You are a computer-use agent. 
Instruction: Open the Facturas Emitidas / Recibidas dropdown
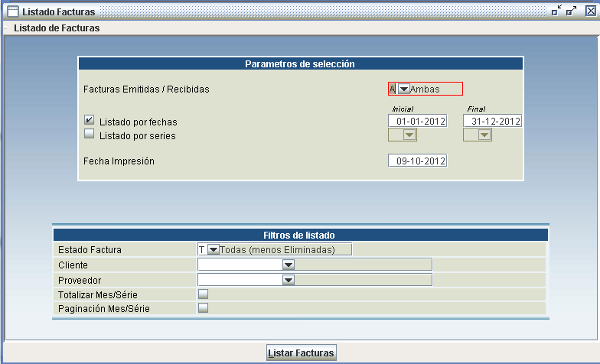point(404,89)
